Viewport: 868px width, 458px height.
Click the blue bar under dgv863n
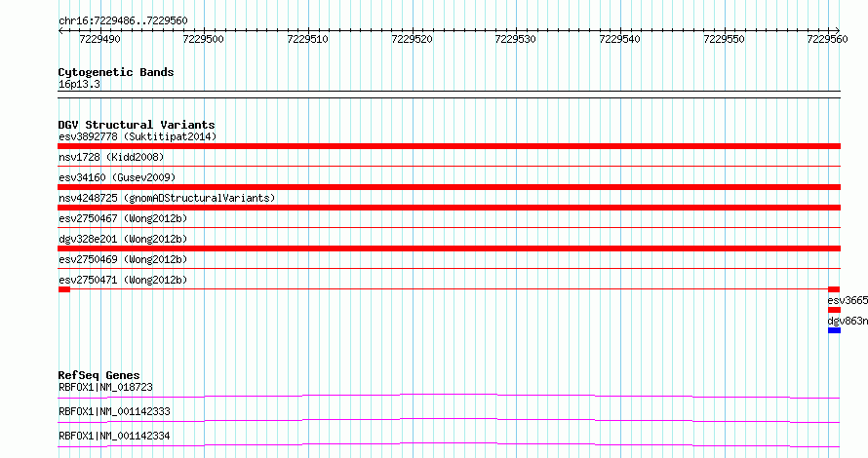click(834, 330)
